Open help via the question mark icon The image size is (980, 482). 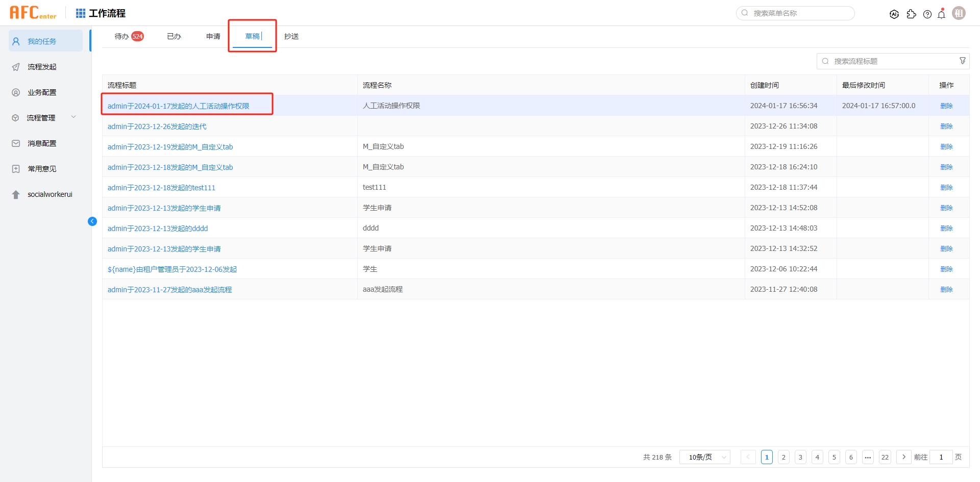[927, 14]
